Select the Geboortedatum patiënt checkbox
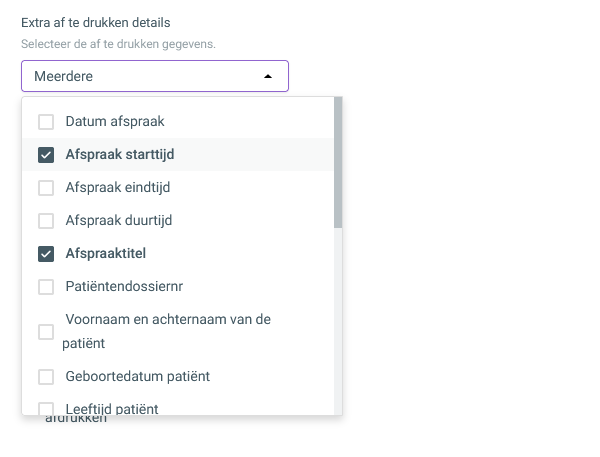This screenshot has height=457, width=600. coord(46,377)
